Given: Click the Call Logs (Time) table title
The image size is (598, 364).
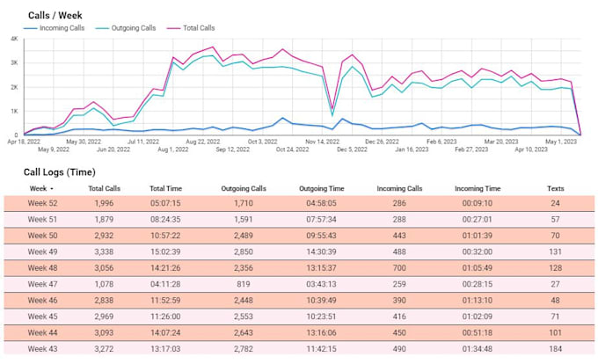Looking at the screenshot, I should point(60,172).
